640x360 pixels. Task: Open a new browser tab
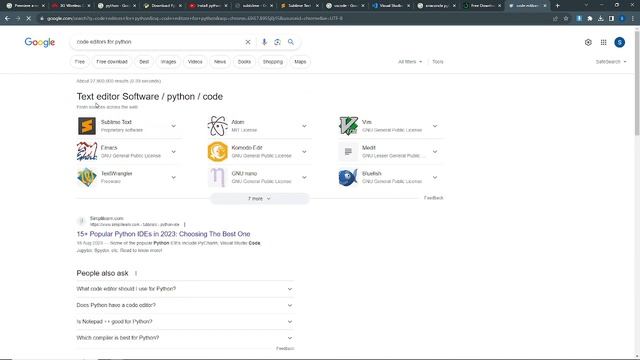(x=558, y=6)
